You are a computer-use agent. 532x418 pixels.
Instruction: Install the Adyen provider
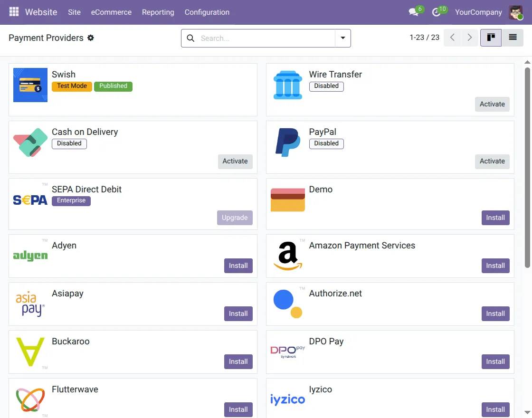pos(238,266)
